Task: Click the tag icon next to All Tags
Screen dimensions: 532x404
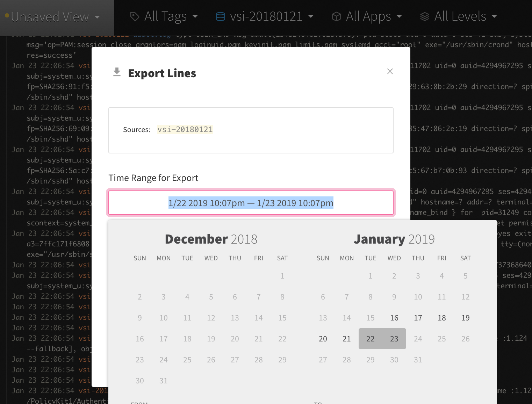Action: [135, 16]
